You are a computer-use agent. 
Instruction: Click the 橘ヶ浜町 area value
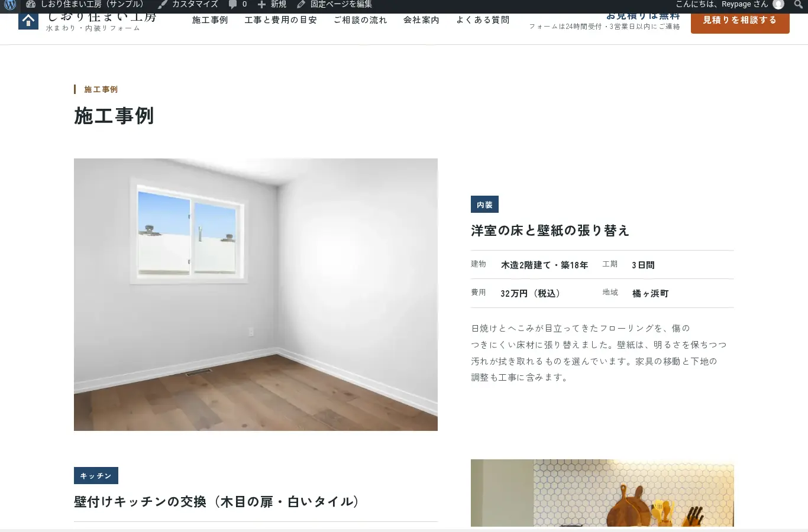[650, 293]
